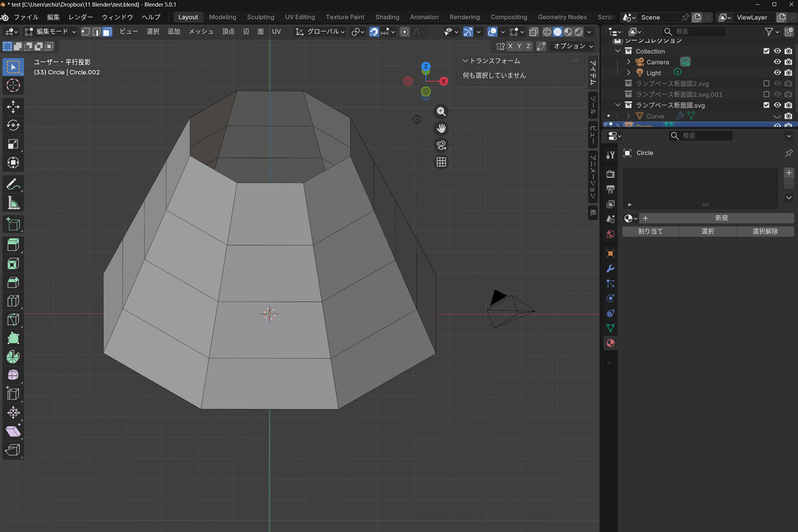Open the 編集モード mode dropdown

coord(50,32)
